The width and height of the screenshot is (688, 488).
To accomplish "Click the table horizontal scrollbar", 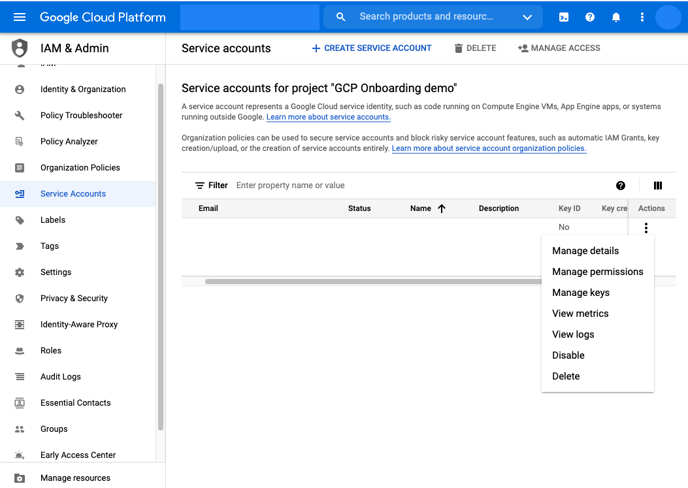I will click(373, 281).
